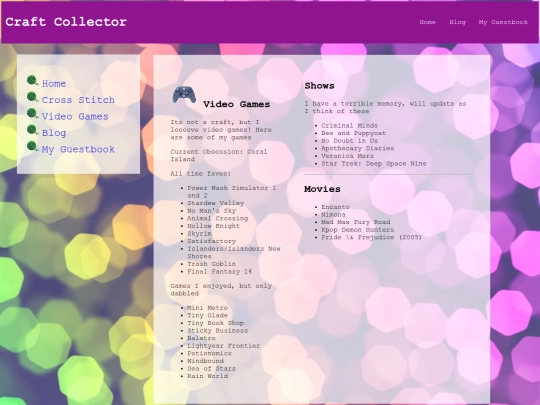Select the Final Fantasy 14 list item

[x=219, y=271]
